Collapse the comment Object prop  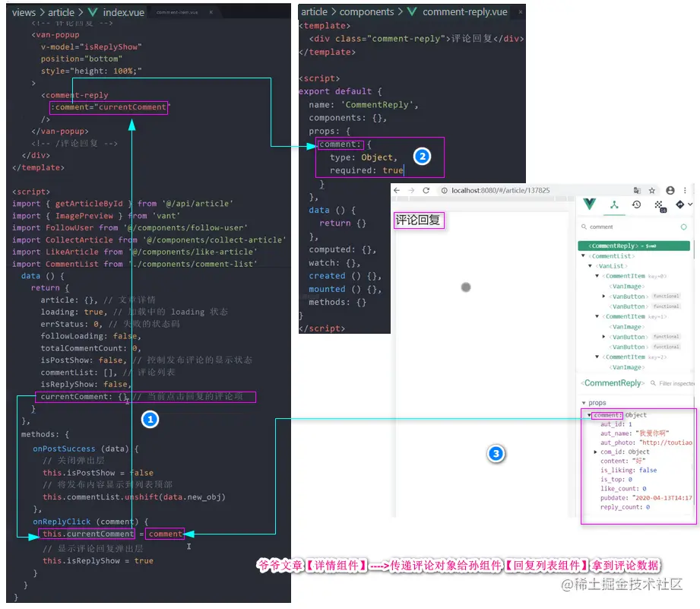click(x=589, y=415)
